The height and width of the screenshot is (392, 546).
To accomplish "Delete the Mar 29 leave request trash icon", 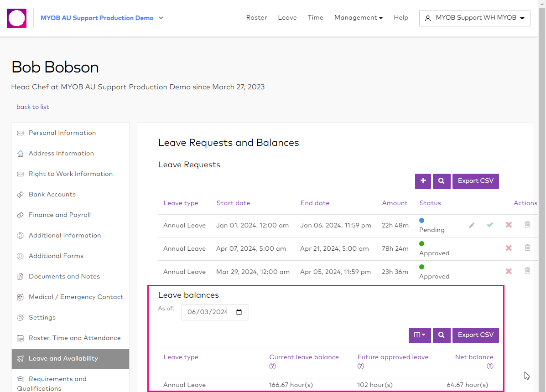I will click(x=527, y=271).
